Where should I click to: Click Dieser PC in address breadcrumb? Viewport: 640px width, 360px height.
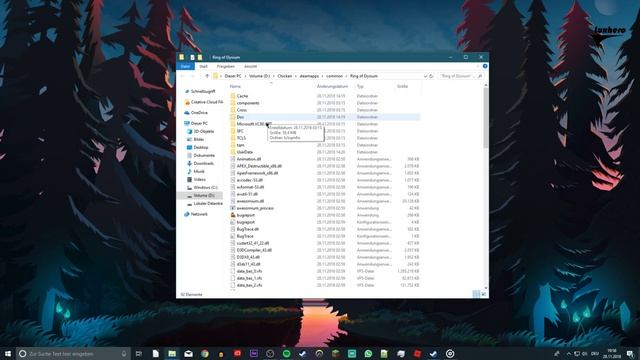click(233, 76)
